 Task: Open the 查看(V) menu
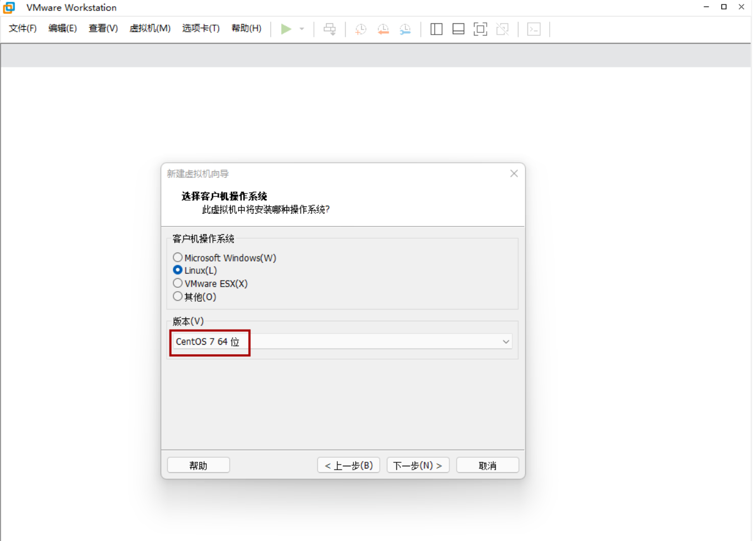(103, 28)
